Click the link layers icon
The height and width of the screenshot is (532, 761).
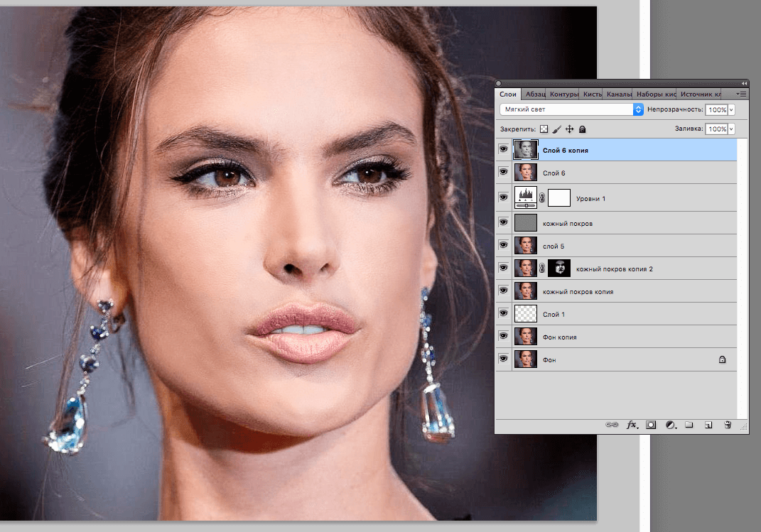click(x=611, y=425)
